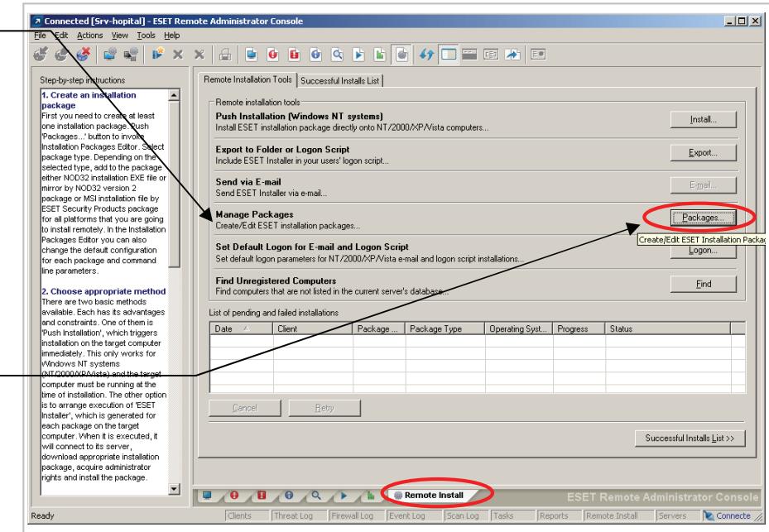
Task: Click the new task icon with star
Action: click(157, 55)
